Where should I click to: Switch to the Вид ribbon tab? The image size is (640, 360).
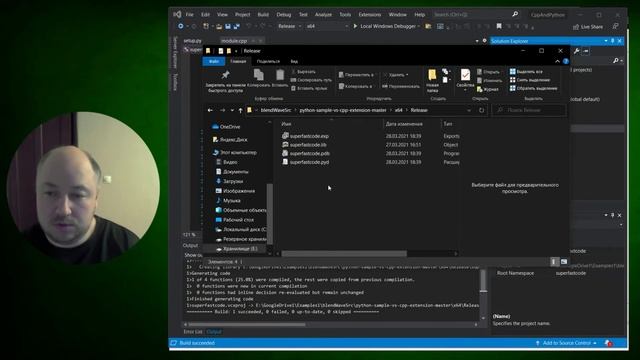294,61
